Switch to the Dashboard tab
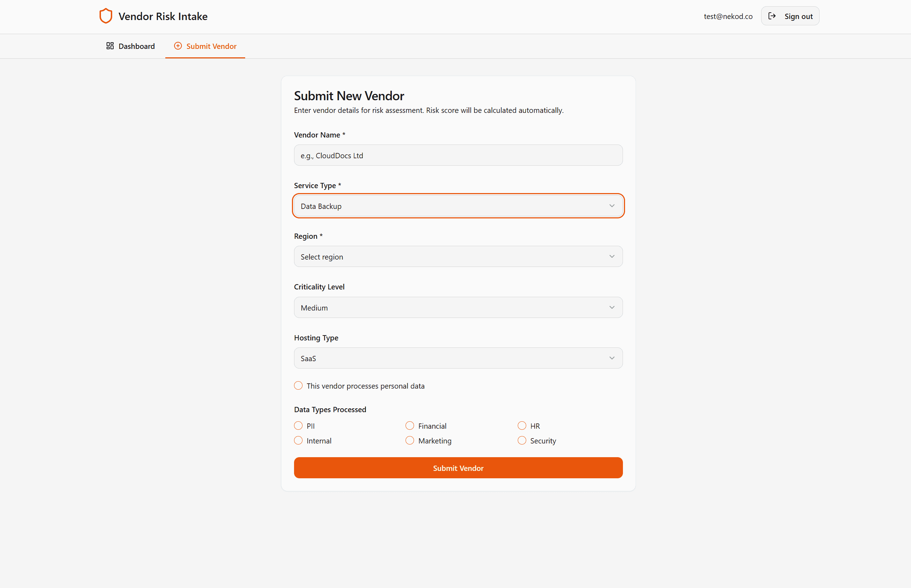Viewport: 911px width, 588px height. (130, 46)
